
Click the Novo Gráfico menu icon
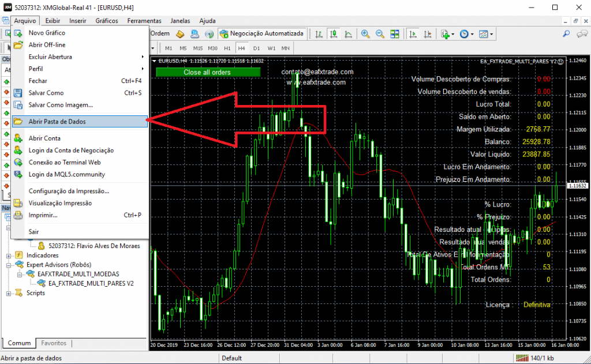[18, 33]
